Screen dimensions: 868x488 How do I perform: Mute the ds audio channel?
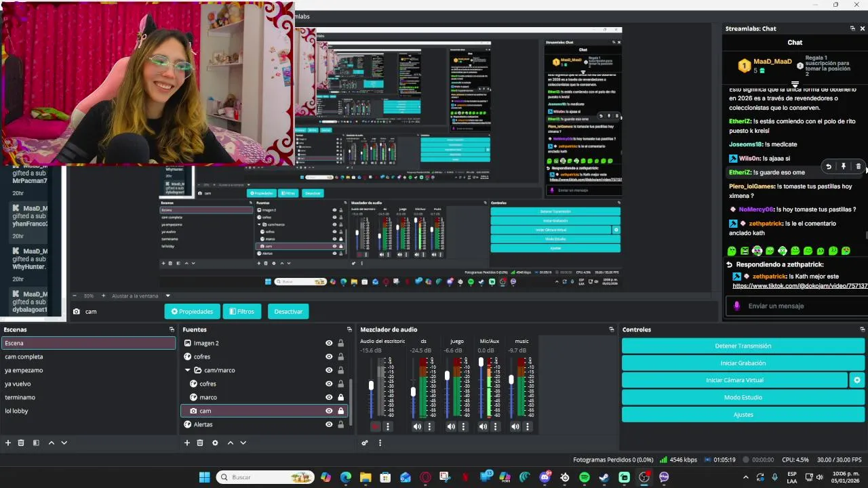pyautogui.click(x=417, y=426)
